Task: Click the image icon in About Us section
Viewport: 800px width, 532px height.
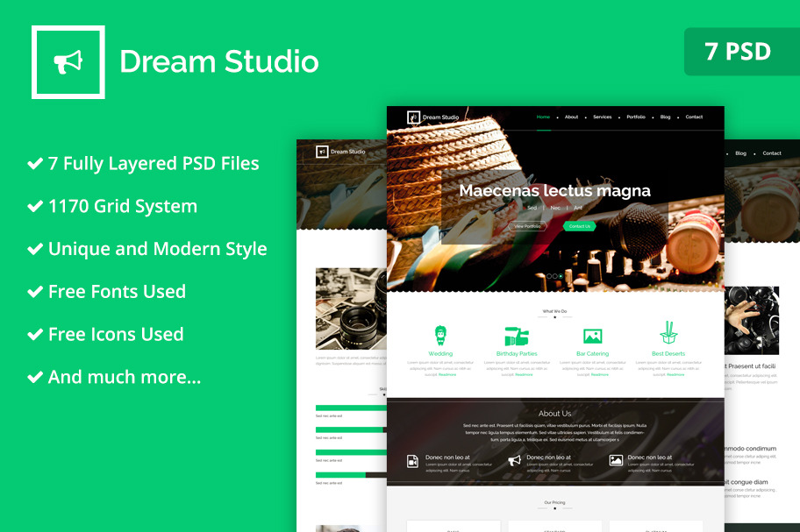Action: click(616, 460)
